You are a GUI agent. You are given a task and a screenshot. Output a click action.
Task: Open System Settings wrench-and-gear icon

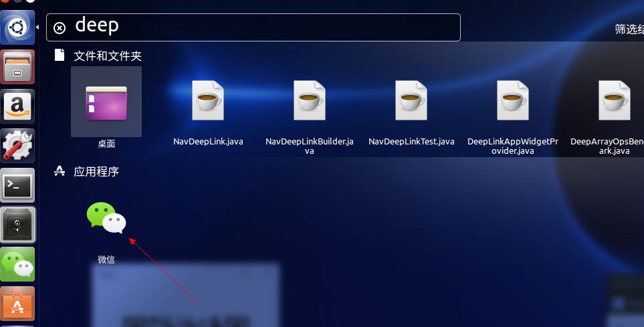(17, 146)
